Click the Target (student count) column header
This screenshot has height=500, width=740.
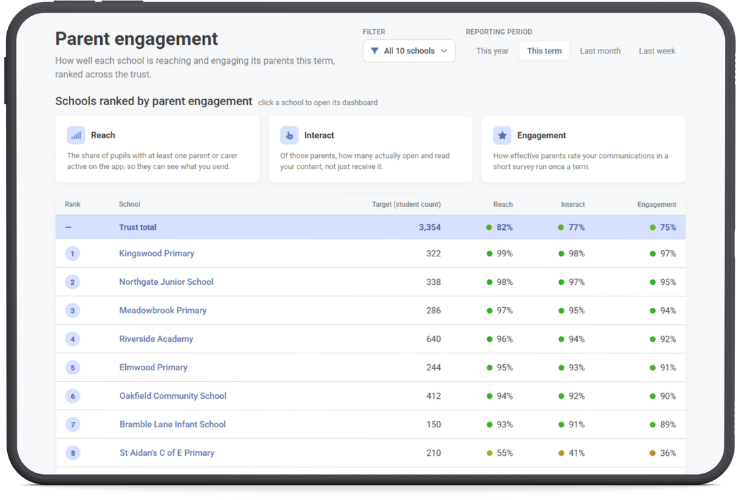[406, 204]
